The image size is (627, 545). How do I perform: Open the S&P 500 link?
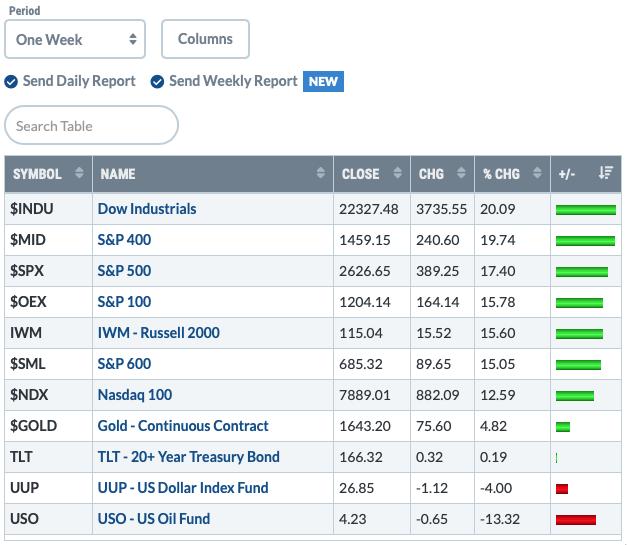[124, 271]
